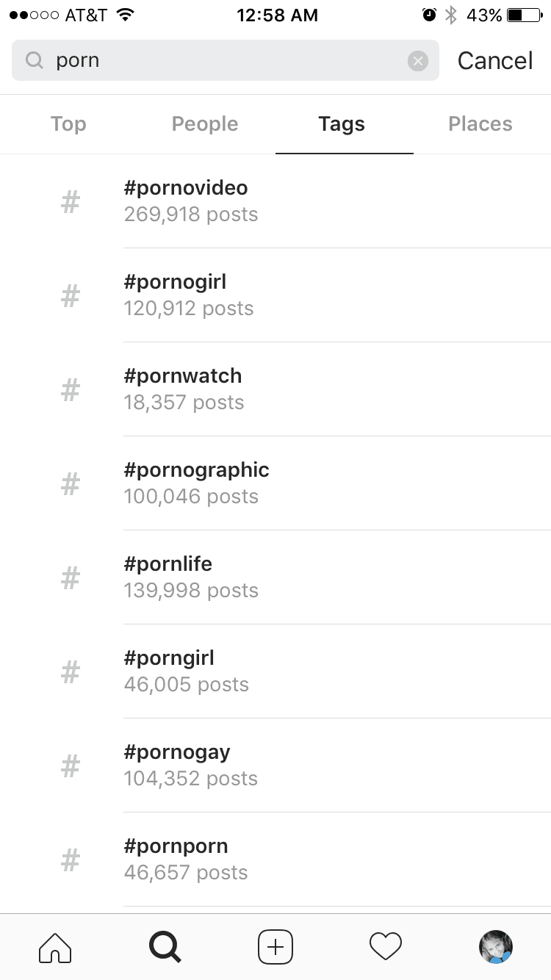Switch to the Places tab
This screenshot has width=551, height=980.
[480, 124]
